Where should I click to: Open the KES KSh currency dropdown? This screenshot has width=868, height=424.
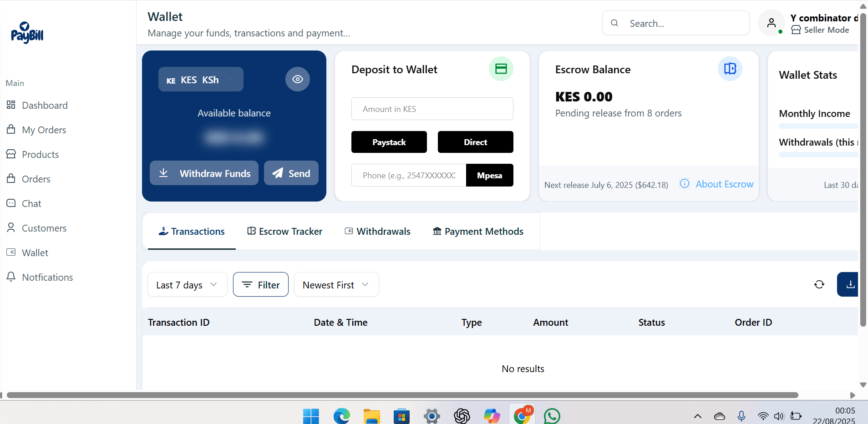coord(201,79)
